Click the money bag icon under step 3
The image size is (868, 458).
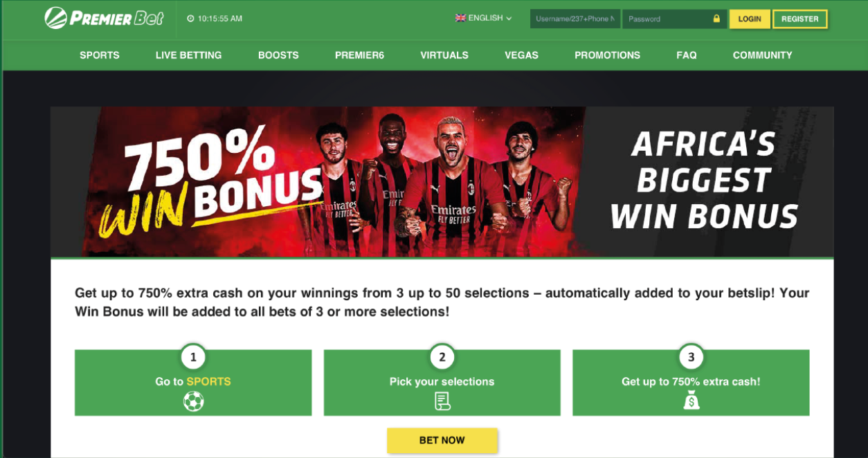click(691, 401)
